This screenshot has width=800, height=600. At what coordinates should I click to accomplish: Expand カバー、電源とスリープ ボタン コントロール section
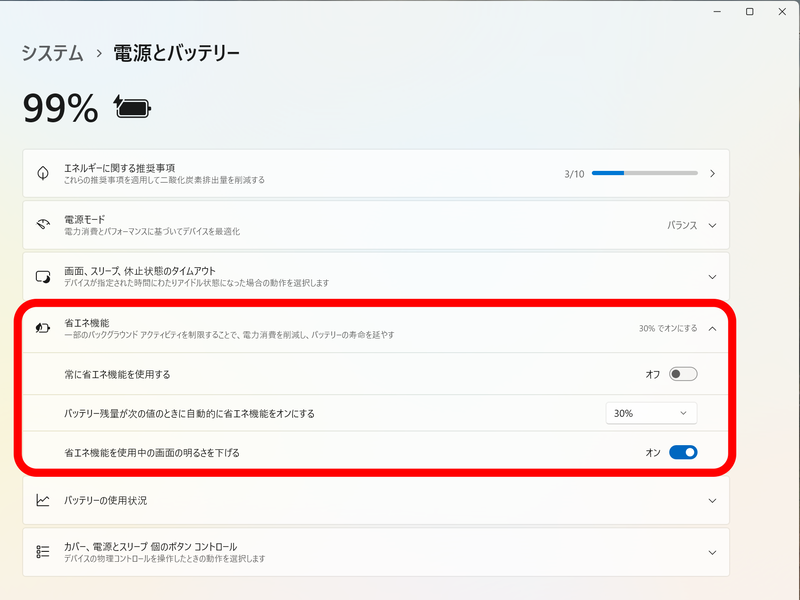(711, 551)
